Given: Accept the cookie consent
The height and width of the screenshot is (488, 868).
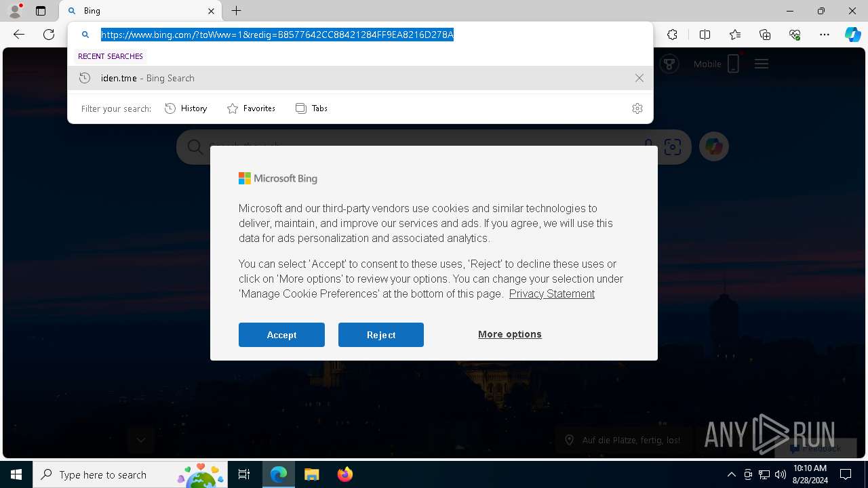Looking at the screenshot, I should (281, 335).
